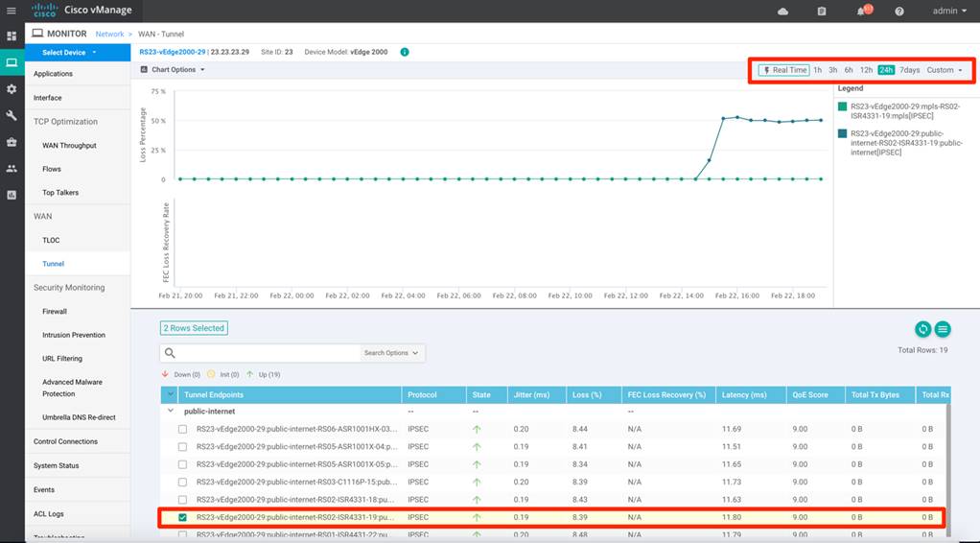Open the Administration users sidebar icon
The image size is (980, 543).
click(x=12, y=168)
